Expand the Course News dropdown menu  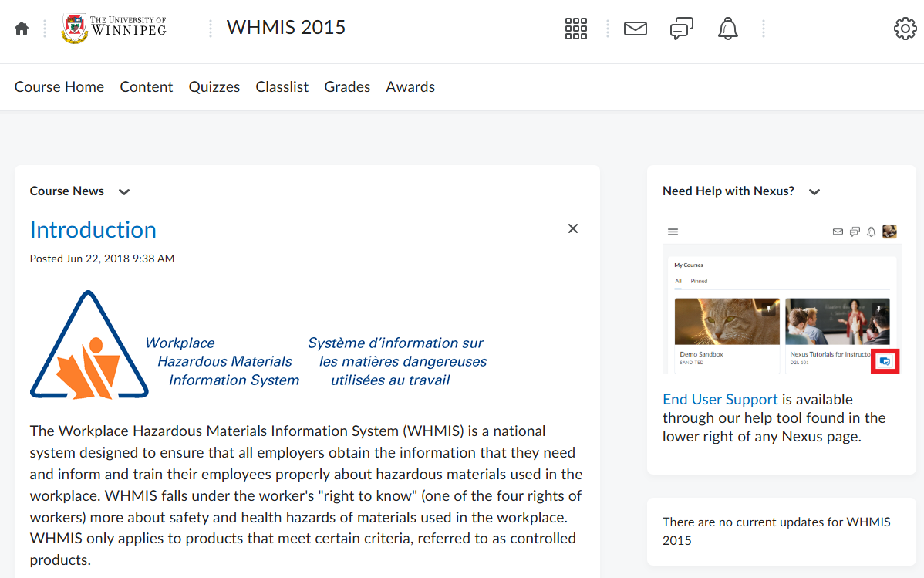[123, 191]
